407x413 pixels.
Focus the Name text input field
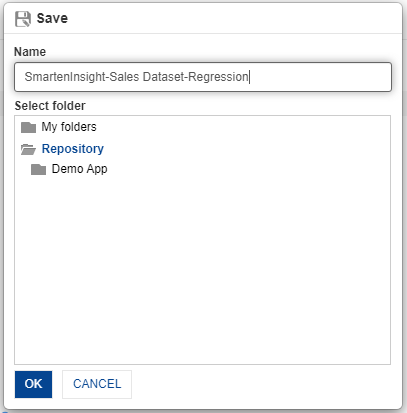click(x=203, y=77)
